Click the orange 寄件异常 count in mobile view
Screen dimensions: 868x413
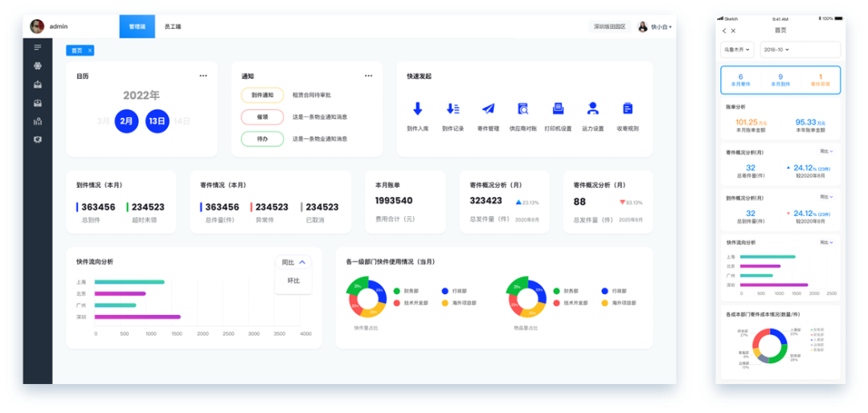[821, 80]
